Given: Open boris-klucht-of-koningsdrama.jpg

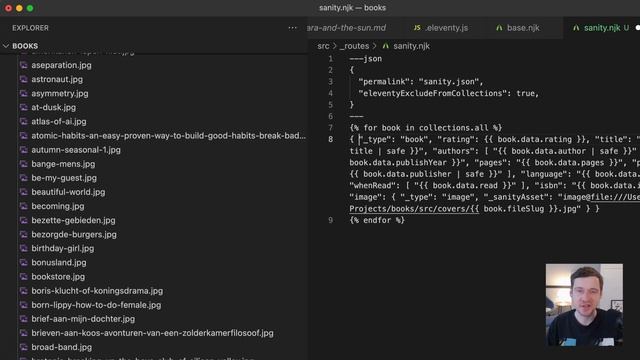Looking at the screenshot, I should click(x=97, y=291).
